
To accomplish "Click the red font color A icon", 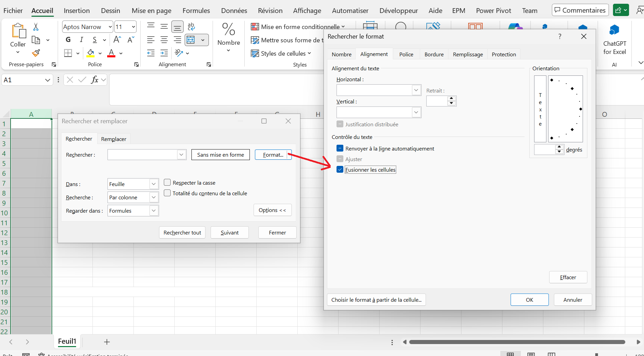I will coord(111,53).
